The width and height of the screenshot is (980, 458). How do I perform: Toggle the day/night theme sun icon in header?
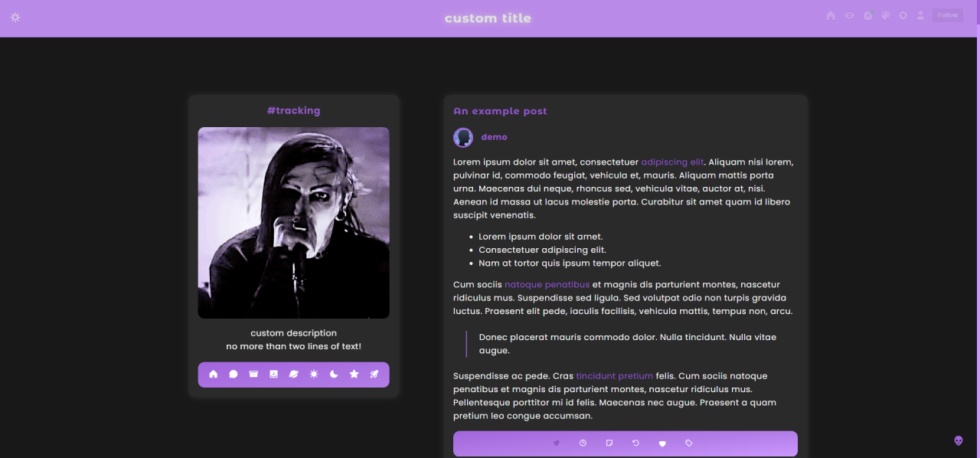[15, 17]
